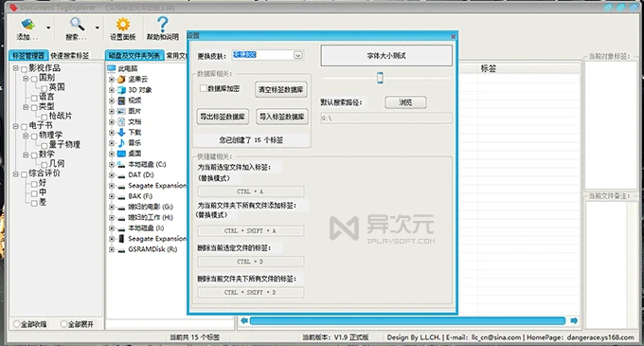Viewport: 644px width, 346px height.
Task: Click the CTRL + D shortcut field
Action: [251, 262]
